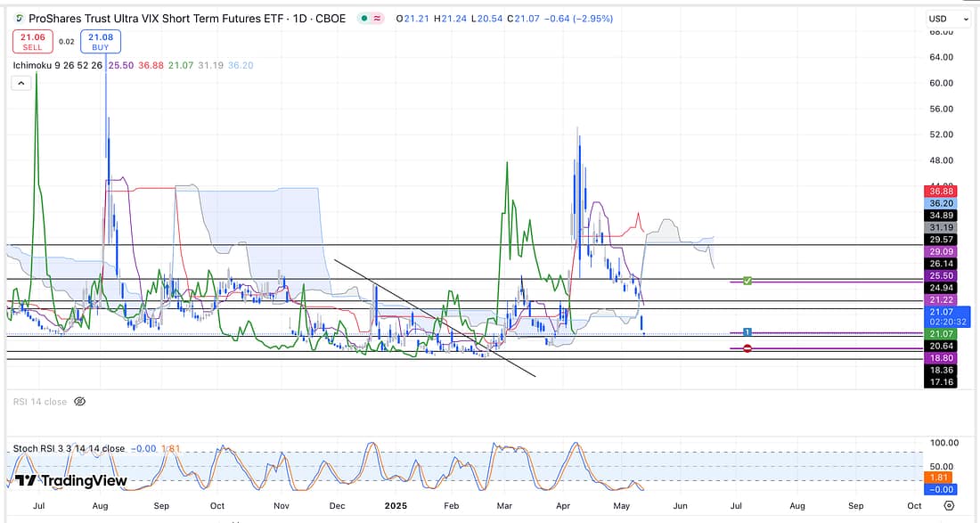Viewport: 980px width, 523px height.
Task: Click the 2025 label on time axis
Action: [x=395, y=505]
